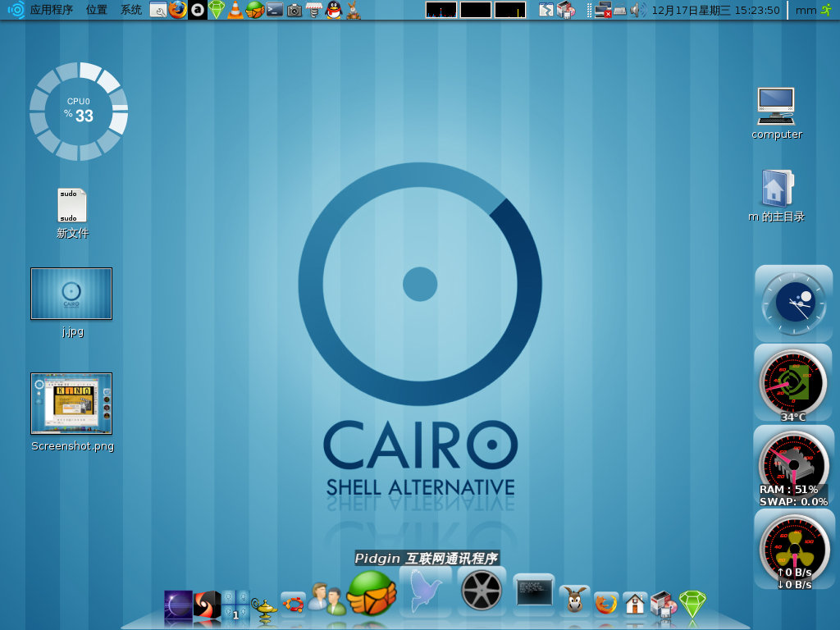
Task: Open the film reel icon in the dock
Action: click(481, 590)
